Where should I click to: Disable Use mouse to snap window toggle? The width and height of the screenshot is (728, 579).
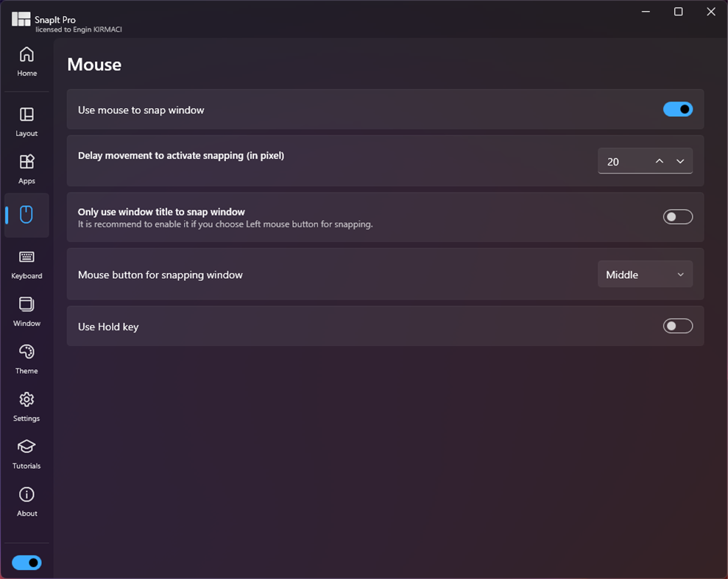(677, 110)
